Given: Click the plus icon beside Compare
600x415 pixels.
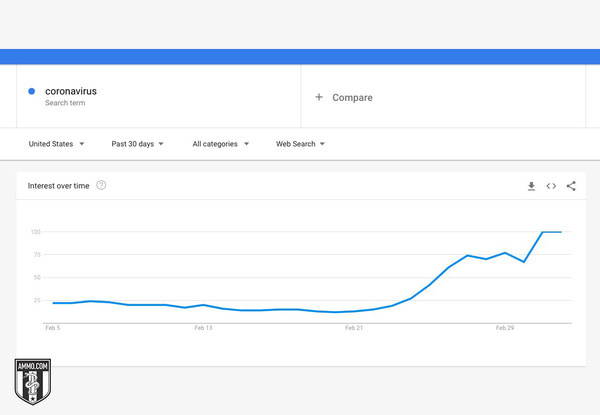Looking at the screenshot, I should point(319,97).
